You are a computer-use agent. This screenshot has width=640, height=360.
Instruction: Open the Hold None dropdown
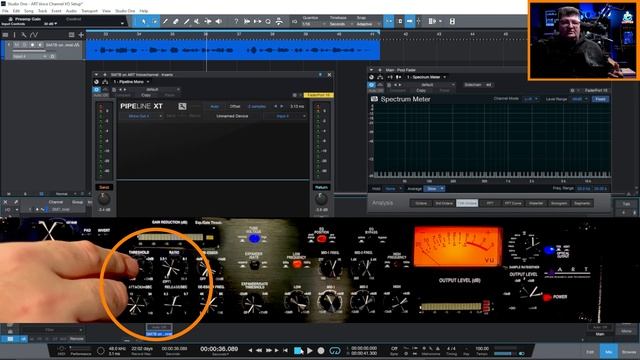(x=393, y=189)
